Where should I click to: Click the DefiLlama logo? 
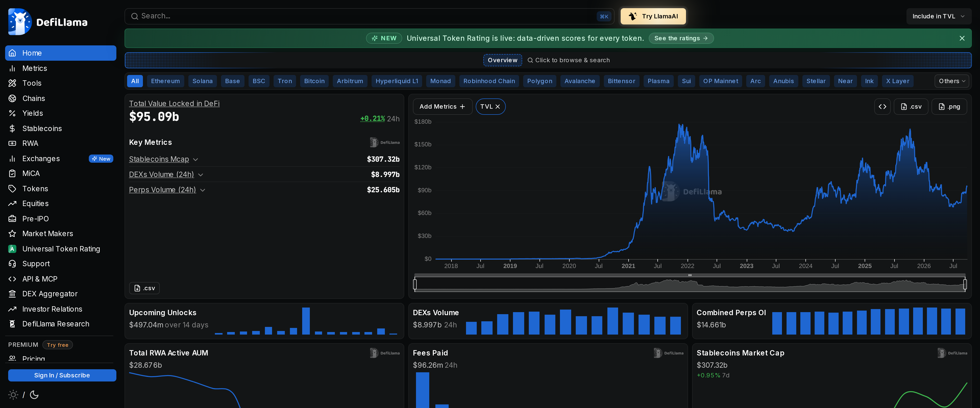(48, 22)
